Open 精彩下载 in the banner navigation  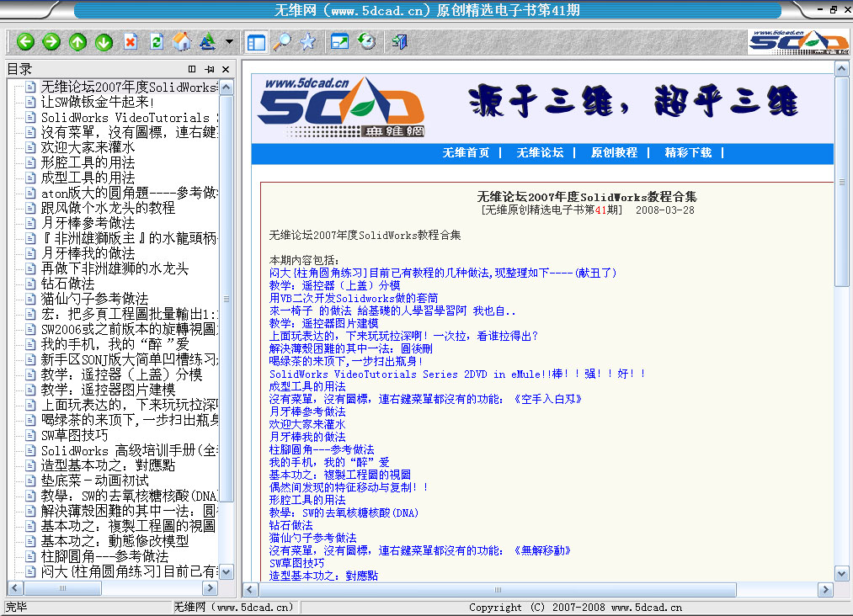[x=688, y=153]
